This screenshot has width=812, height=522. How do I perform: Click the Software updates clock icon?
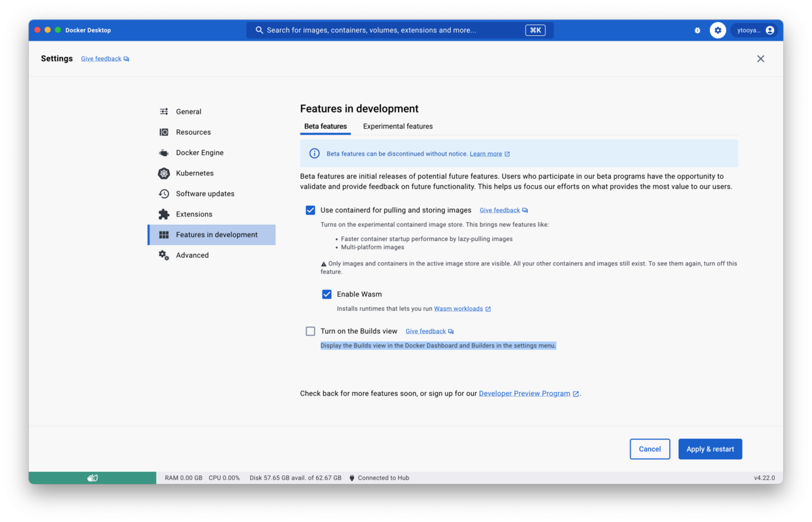coord(164,194)
